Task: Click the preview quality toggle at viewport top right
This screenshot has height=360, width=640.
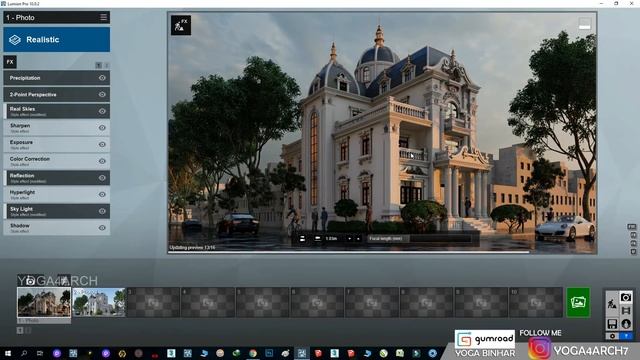Action: click(x=584, y=24)
